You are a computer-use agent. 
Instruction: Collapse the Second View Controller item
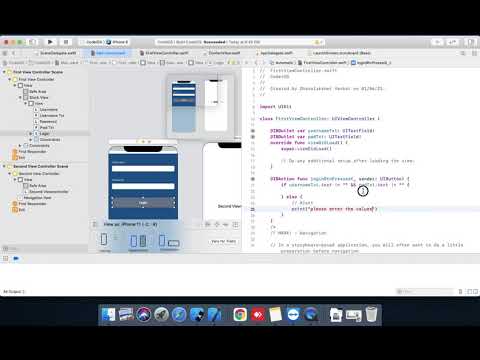point(10,174)
